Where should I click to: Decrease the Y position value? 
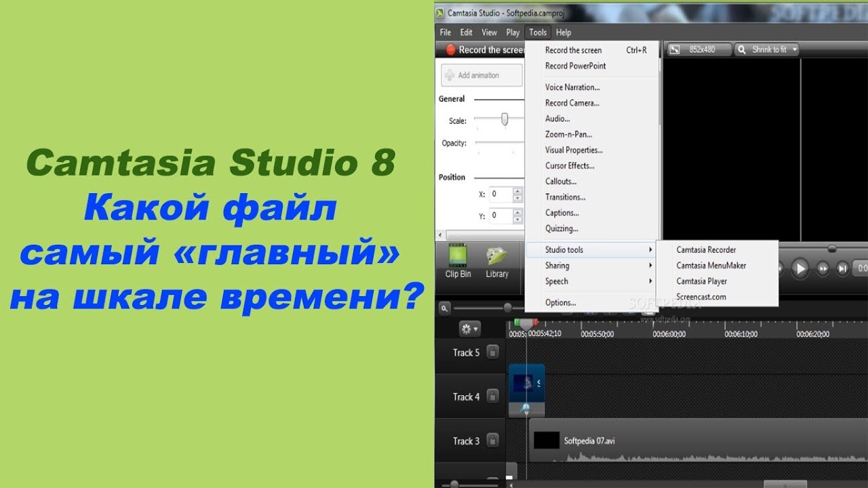517,219
